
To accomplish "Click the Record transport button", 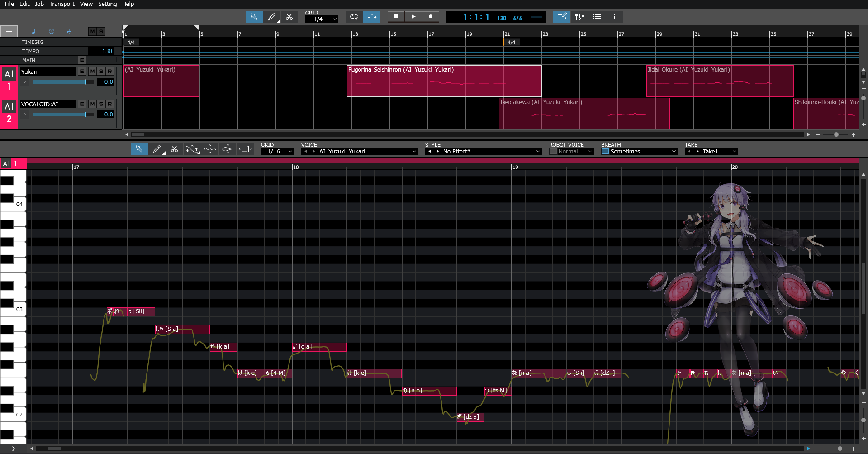I will pos(431,17).
